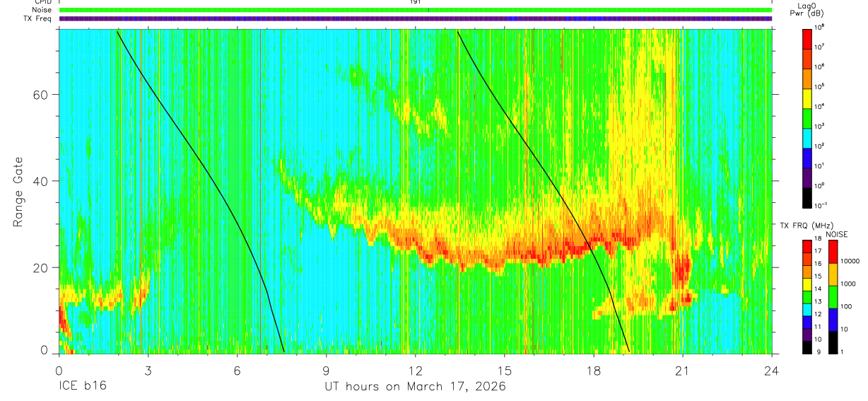Image resolution: width=868 pixels, height=401 pixels.
Task: Click the purple segment of TX FRQ colorbar
Action: click(x=807, y=335)
